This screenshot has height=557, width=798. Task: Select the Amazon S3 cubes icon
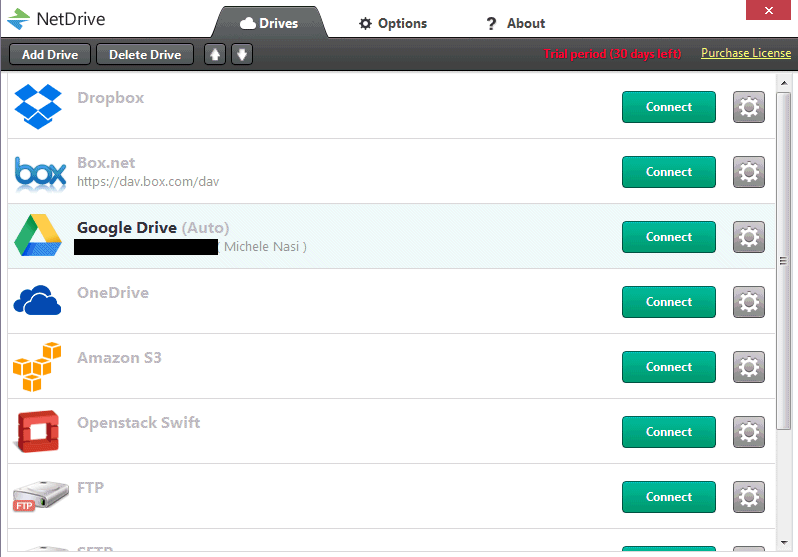37,367
